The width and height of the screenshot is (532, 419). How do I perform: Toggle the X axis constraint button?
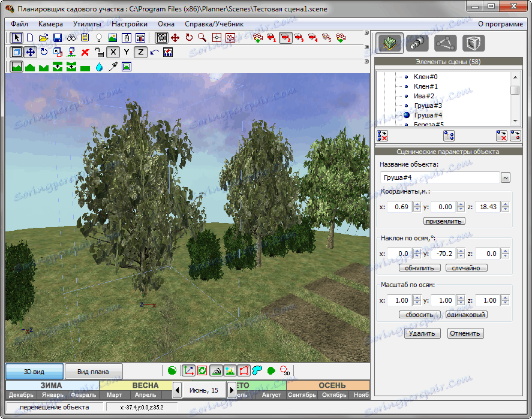tap(113, 52)
